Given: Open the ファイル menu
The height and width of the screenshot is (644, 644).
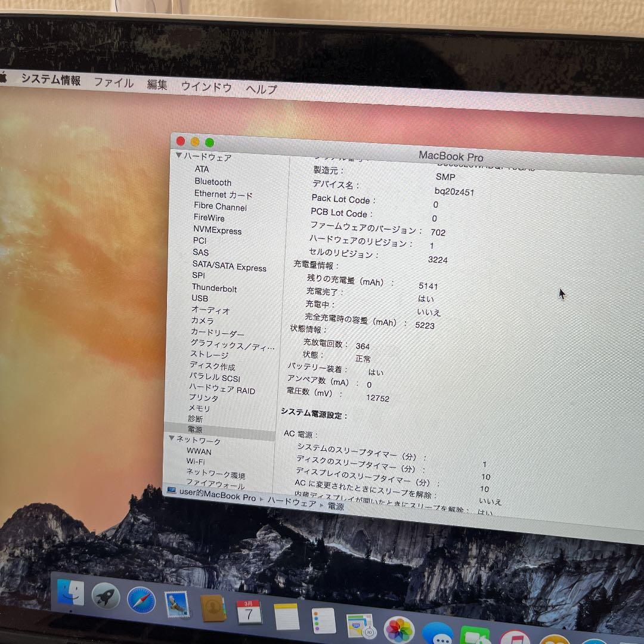Looking at the screenshot, I should (x=114, y=83).
